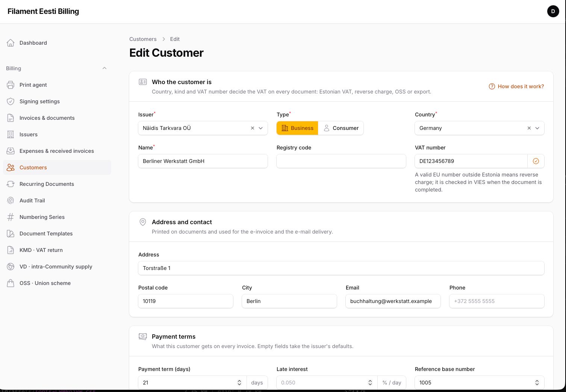Screen dimensions: 566x392
Task: Click the Customers people icon
Action: [x=11, y=167]
